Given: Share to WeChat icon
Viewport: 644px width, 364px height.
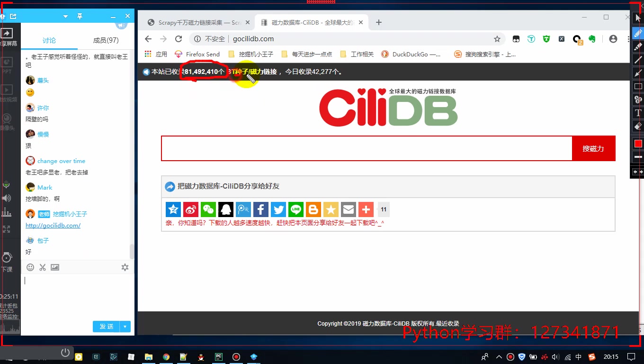Looking at the screenshot, I should point(208,209).
